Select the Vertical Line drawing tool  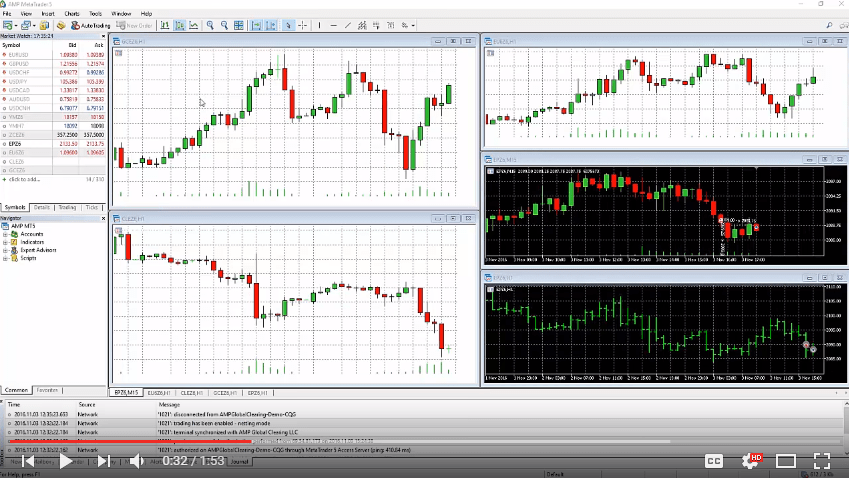(x=319, y=25)
